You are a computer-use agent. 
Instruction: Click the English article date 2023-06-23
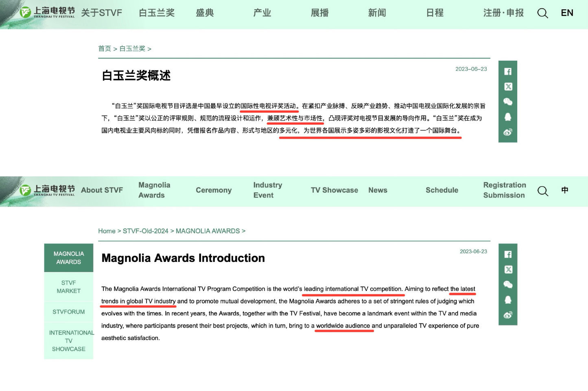pos(473,251)
